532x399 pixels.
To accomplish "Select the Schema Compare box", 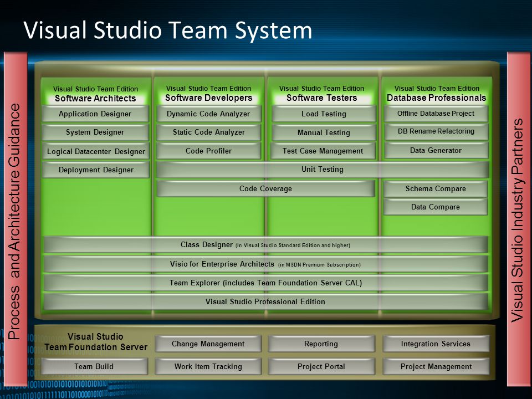I will pos(436,188).
